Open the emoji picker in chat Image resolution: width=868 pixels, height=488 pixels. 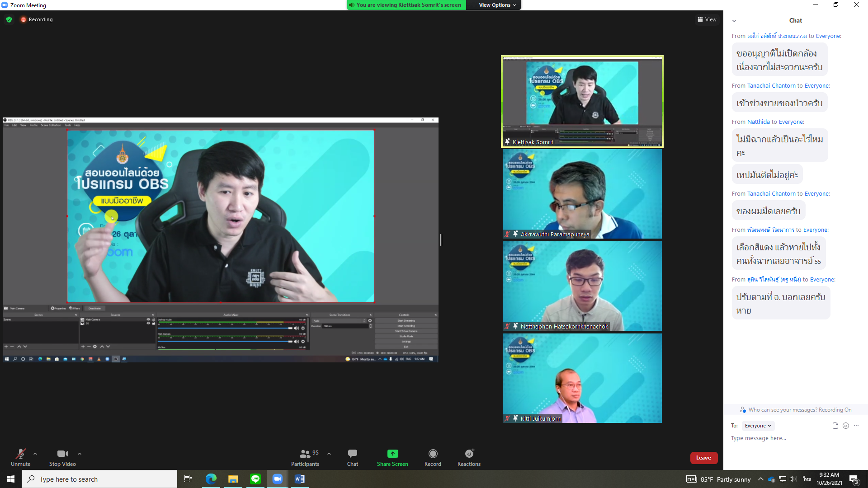846,426
